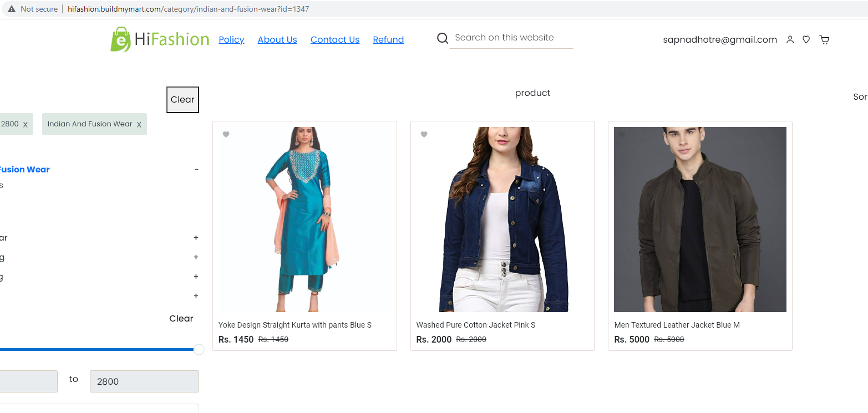Image resolution: width=868 pixels, height=413 pixels.
Task: Open Washed Pure Cotton Jacket Pink S title
Action: [476, 325]
